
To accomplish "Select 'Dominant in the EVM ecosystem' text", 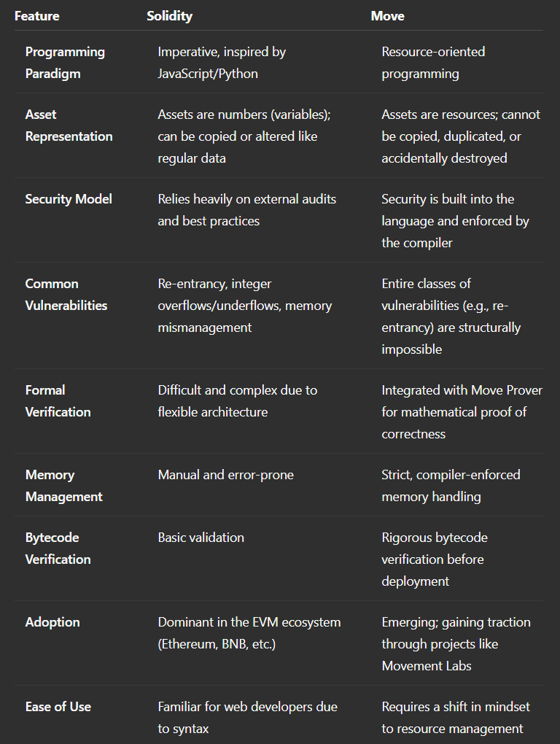I will [x=249, y=622].
